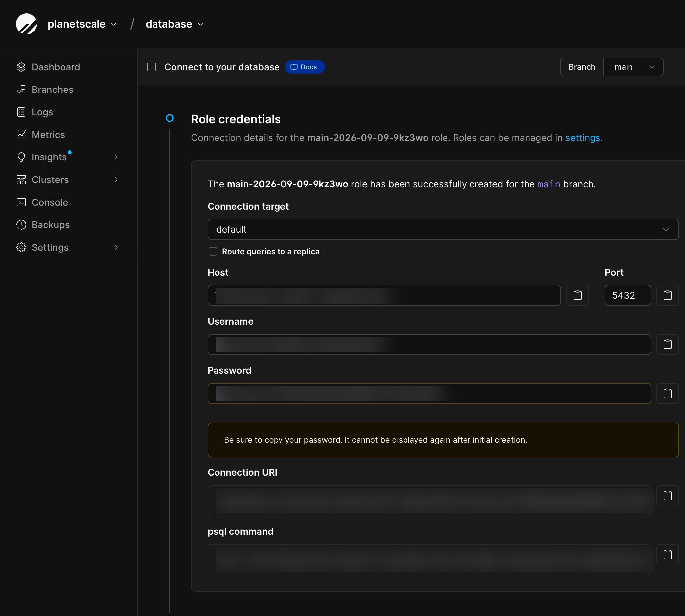Click the Branches icon in sidebar
Screen dimensions: 685x616
pos(21,90)
